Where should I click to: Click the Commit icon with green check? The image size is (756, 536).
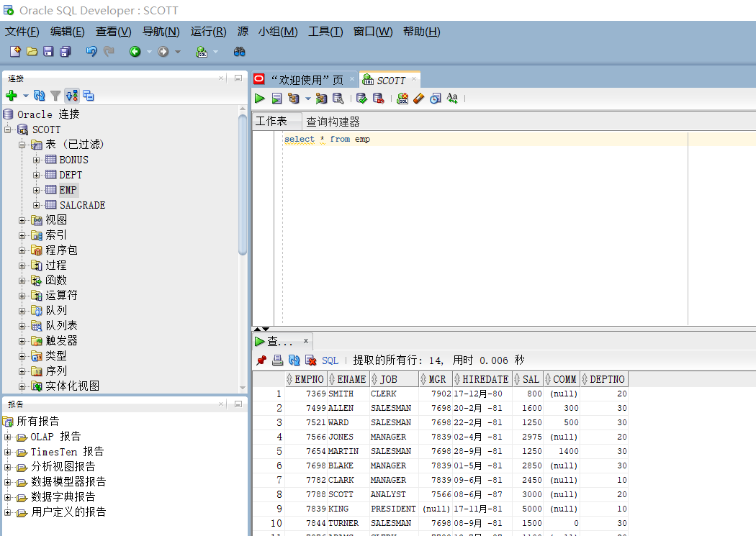[361, 99]
